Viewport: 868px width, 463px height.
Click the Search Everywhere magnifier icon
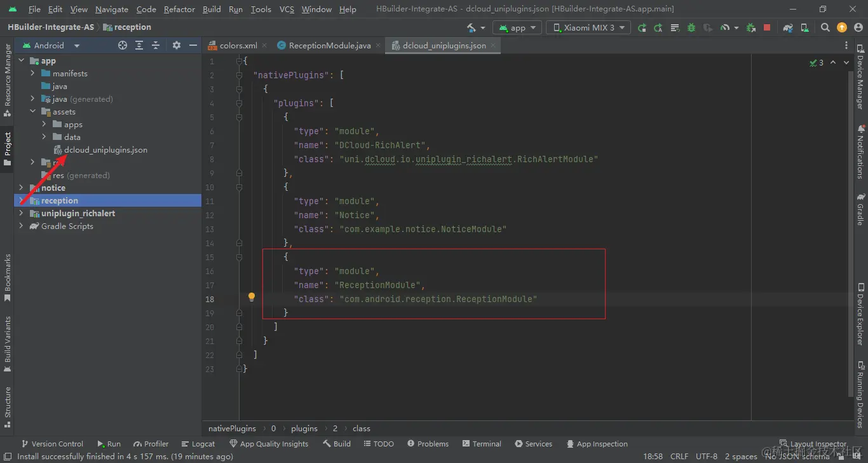tap(825, 27)
